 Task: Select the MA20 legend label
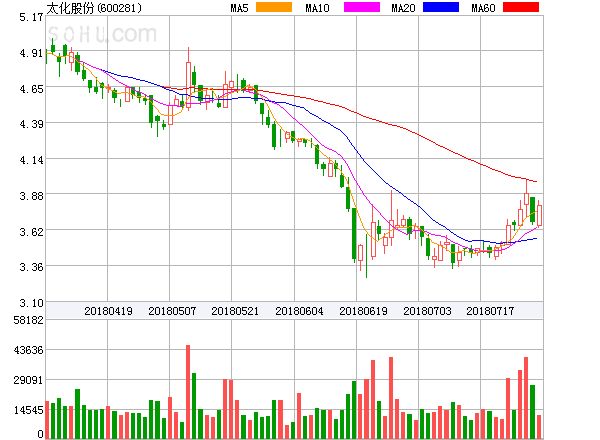[403, 8]
